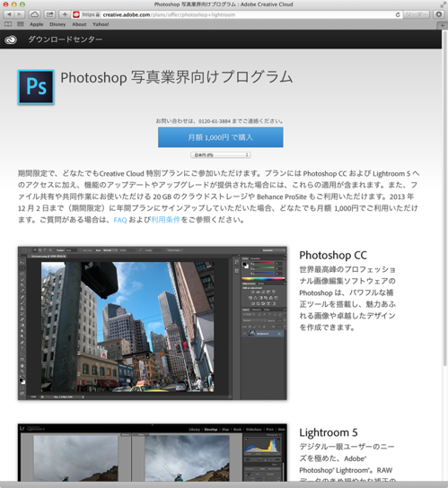The image size is (448, 488).
Task: Click the Lightroom 5 screenshot image
Action: [153, 452]
